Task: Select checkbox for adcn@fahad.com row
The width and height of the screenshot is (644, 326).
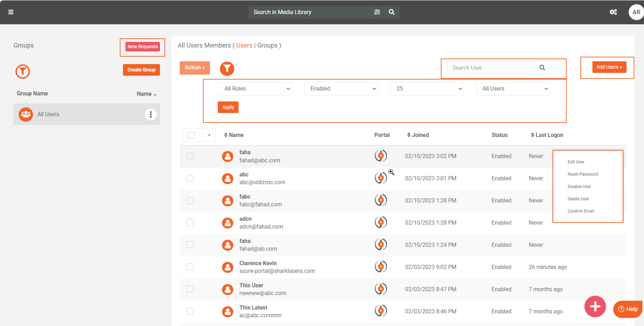Action: [190, 223]
